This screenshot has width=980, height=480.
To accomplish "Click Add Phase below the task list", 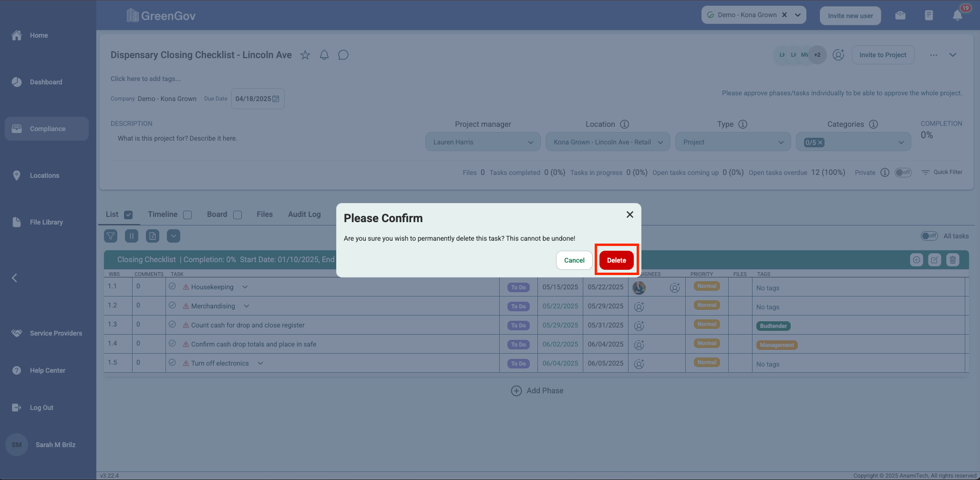I will (537, 391).
